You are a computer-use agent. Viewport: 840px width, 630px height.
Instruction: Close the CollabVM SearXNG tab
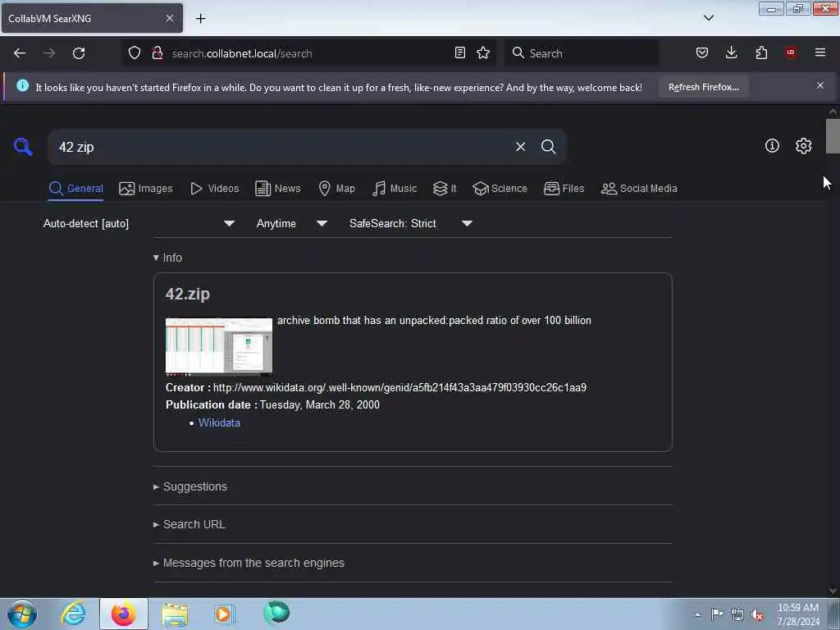170,18
